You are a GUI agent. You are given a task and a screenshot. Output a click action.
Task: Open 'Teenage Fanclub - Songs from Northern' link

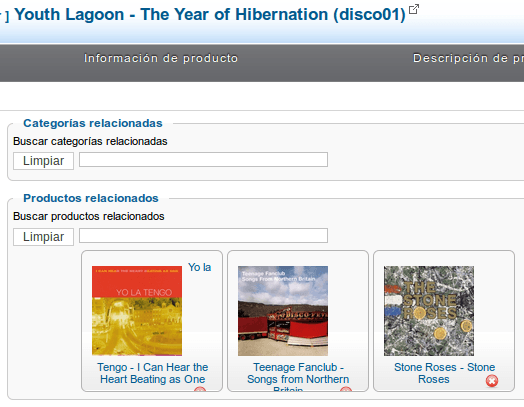pos(298,373)
